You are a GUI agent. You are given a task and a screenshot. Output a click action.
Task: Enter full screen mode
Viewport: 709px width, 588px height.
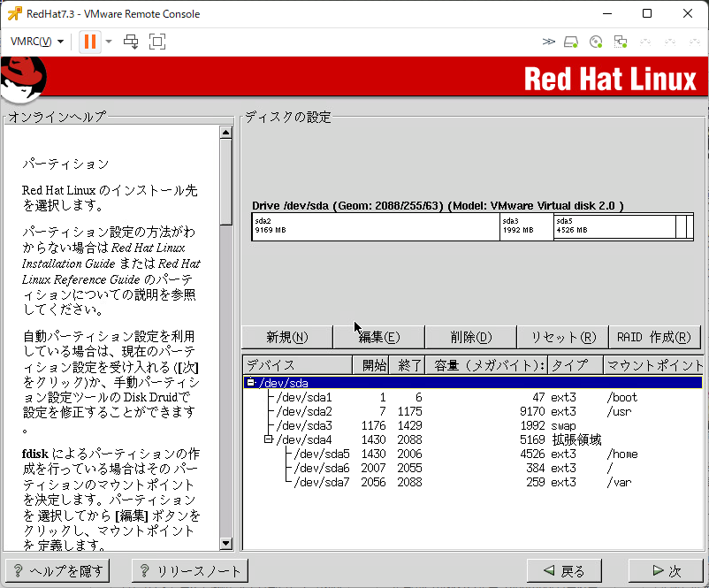click(x=157, y=42)
